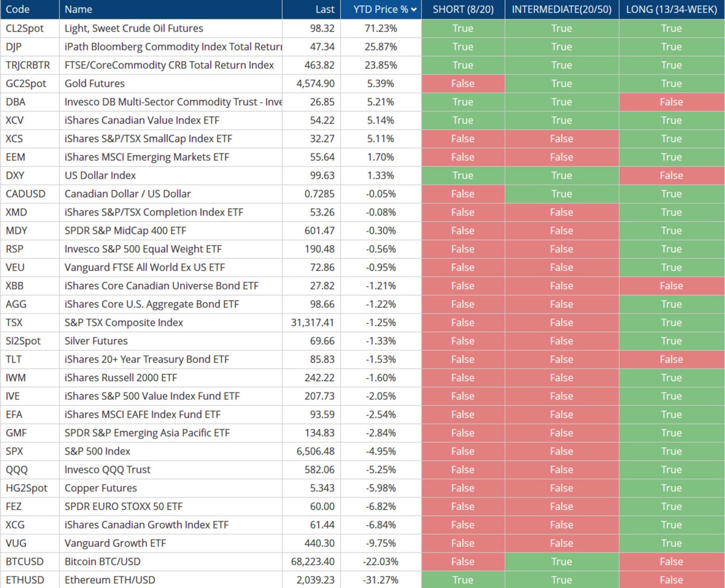
Task: Click Light, Sweet Crude Oil Futures name
Action: tap(134, 28)
